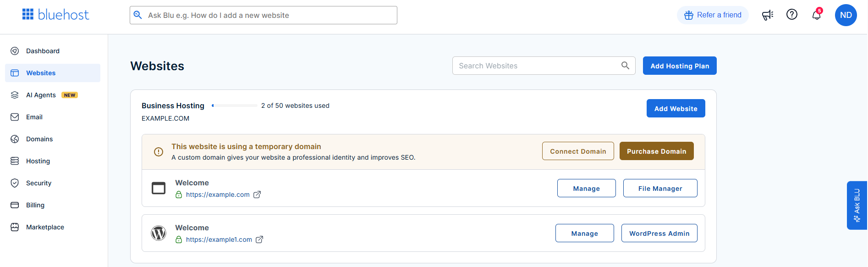The height and width of the screenshot is (267, 868).
Task: Open Email in the sidebar
Action: tap(53, 117)
